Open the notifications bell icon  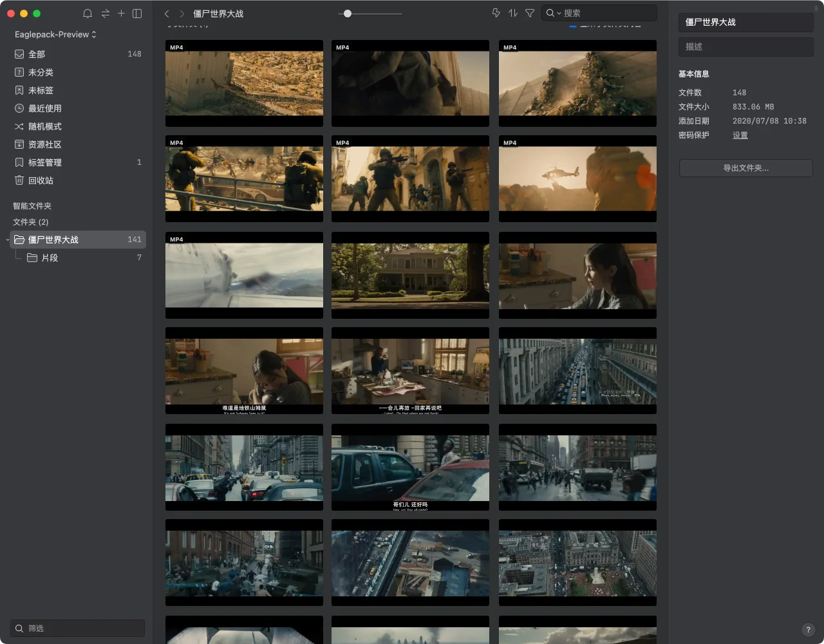tap(88, 14)
